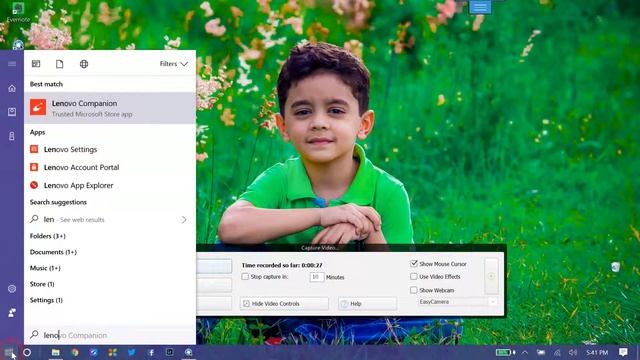Open the Twitter app on the taskbar
This screenshot has height=360, width=640.
click(131, 352)
